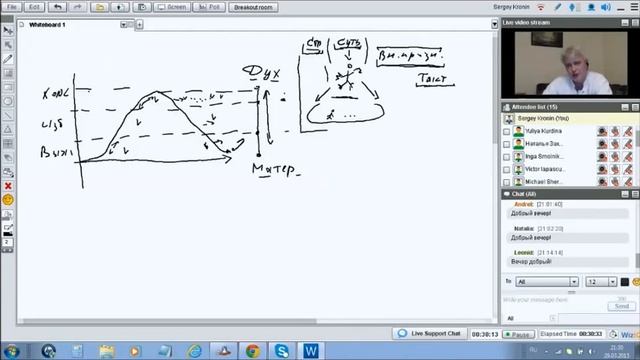
Task: Pick the black chat text color swatch
Action: tap(624, 282)
